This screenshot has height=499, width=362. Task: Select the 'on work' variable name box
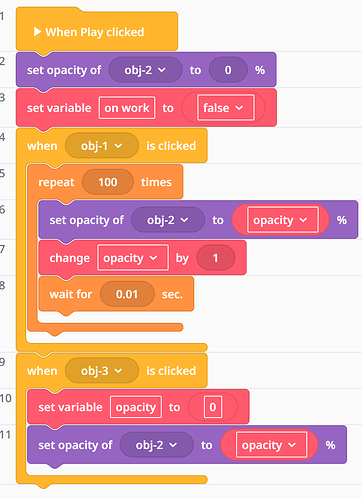[x=127, y=108]
